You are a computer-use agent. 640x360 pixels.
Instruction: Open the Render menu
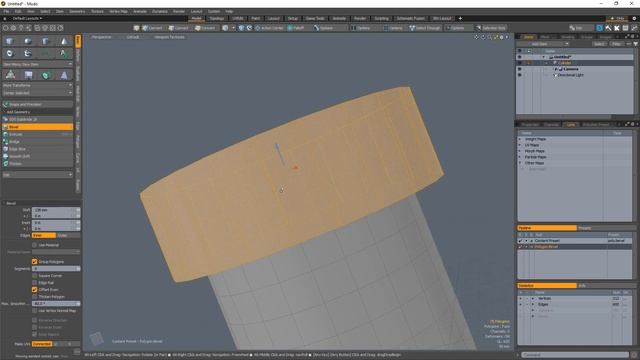[179, 11]
